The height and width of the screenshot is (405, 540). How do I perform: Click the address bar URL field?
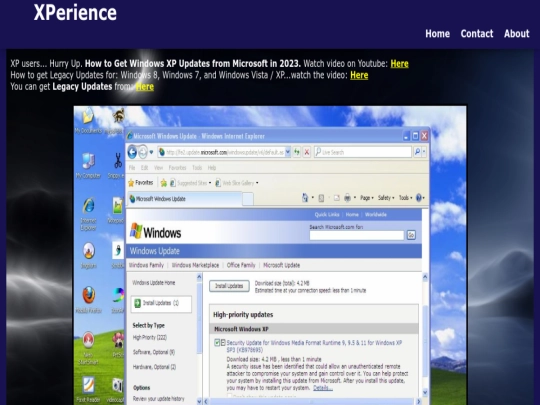tap(221, 152)
